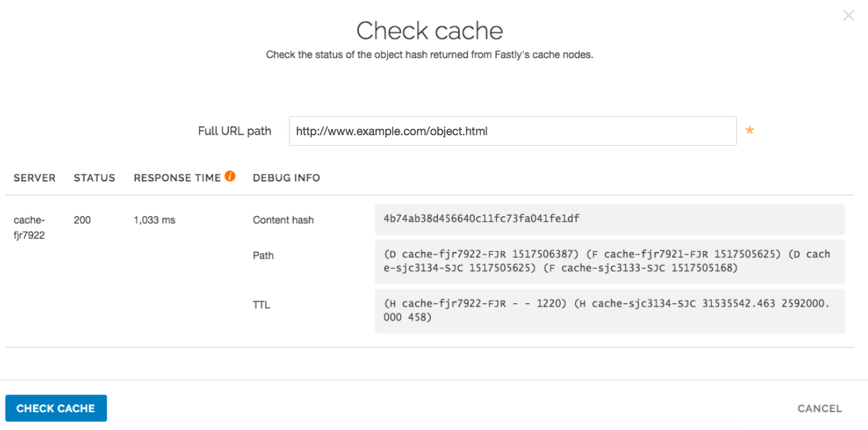Select the STATUS column header
Viewport: 868px width, 430px height.
(94, 177)
